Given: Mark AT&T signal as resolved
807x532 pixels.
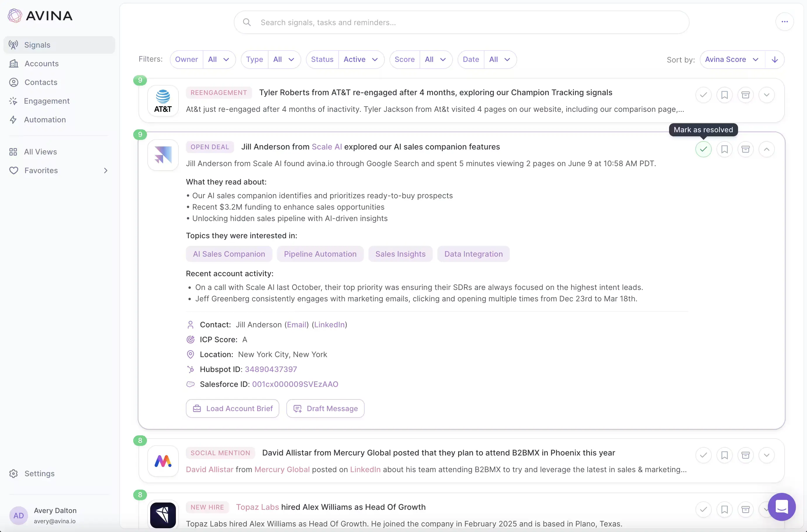Looking at the screenshot, I should coord(703,95).
